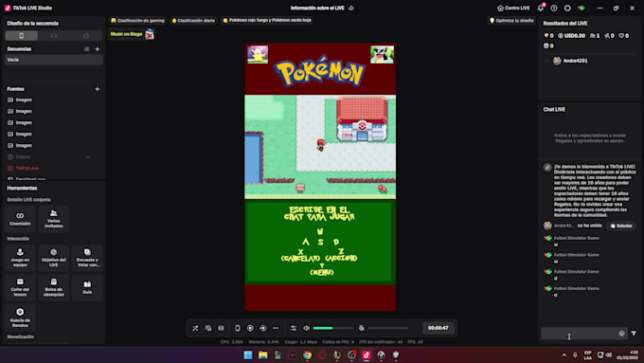Adjust the green speaker volume slider
The image size is (644, 363).
332,328
